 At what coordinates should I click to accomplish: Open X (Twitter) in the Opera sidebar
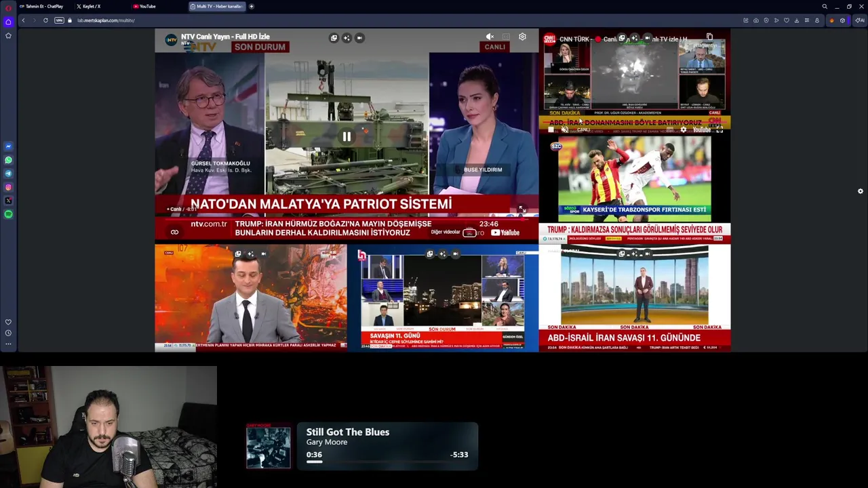click(8, 201)
